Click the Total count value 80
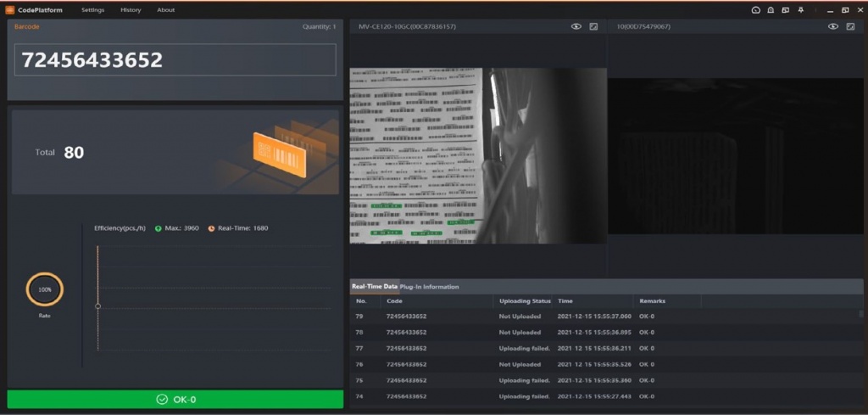This screenshot has height=415, width=868. point(74,153)
